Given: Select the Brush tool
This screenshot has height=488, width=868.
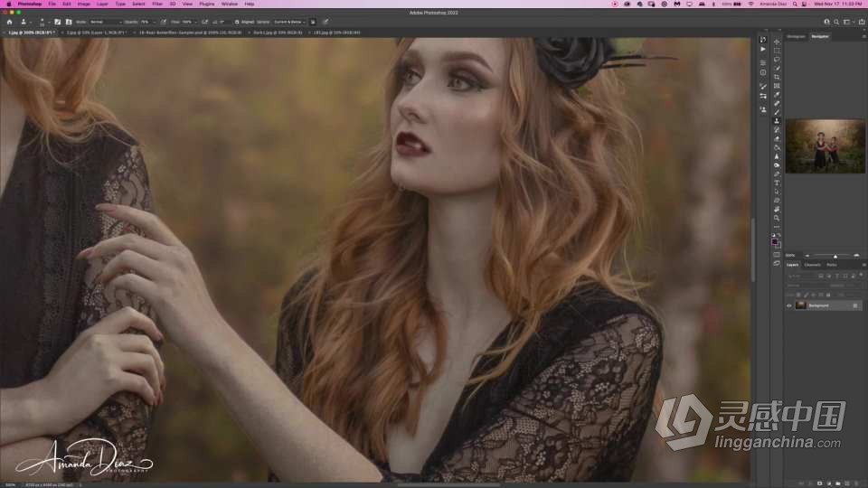Looking at the screenshot, I should (776, 112).
